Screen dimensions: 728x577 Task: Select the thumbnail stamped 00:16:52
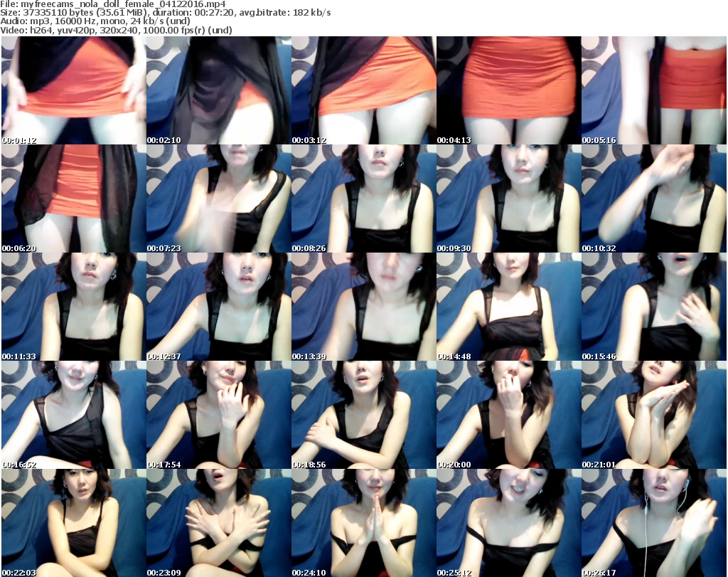[73, 415]
